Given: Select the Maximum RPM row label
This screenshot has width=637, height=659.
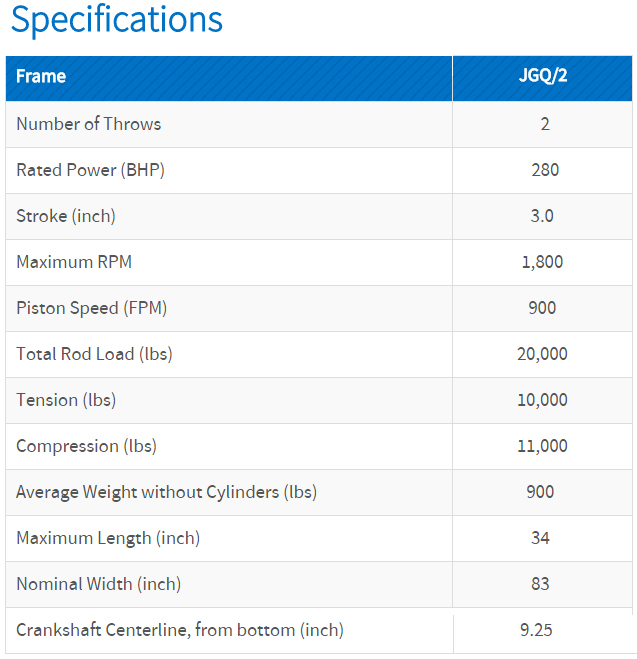Looking at the screenshot, I should click(x=74, y=262).
